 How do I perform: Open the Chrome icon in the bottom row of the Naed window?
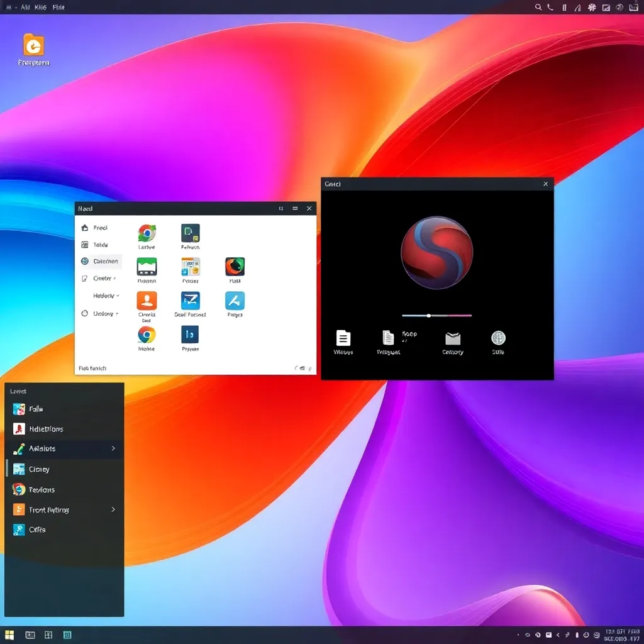click(147, 335)
